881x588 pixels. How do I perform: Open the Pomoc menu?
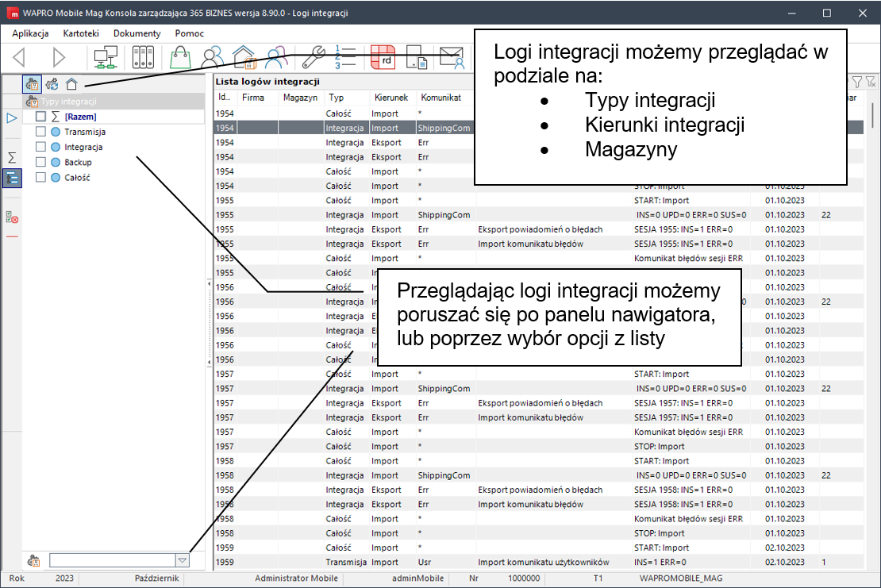pos(190,33)
